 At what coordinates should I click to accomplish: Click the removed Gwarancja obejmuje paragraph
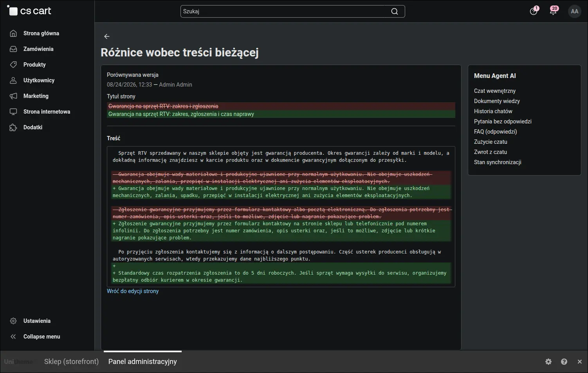pos(281,178)
